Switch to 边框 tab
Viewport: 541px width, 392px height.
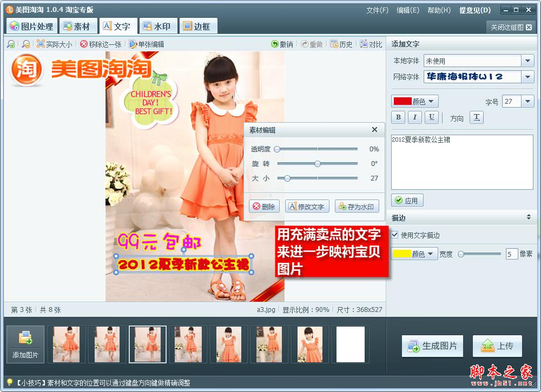pyautogui.click(x=199, y=26)
